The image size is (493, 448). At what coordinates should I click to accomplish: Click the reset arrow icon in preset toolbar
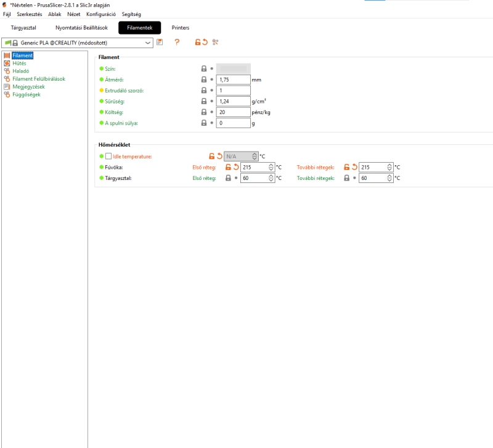point(205,42)
